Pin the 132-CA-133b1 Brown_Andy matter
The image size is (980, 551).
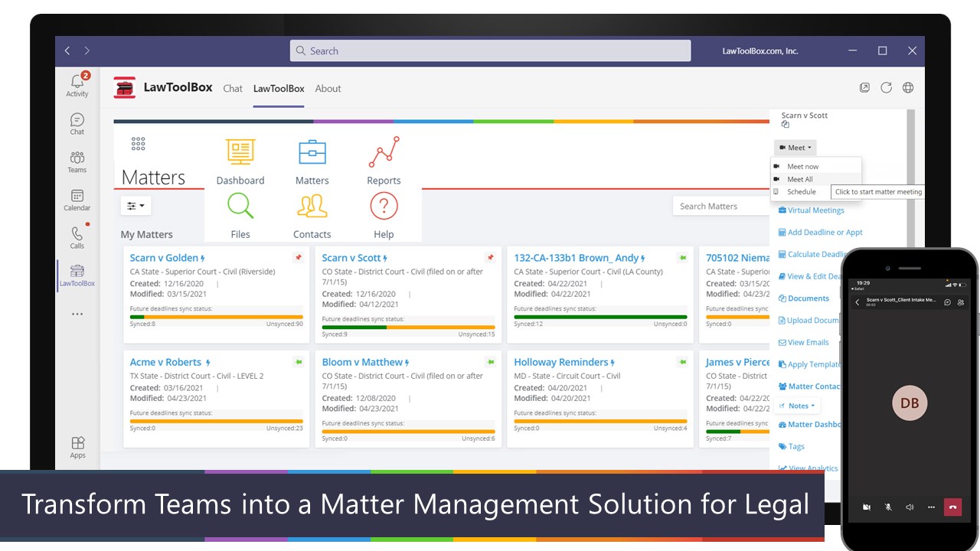(682, 258)
